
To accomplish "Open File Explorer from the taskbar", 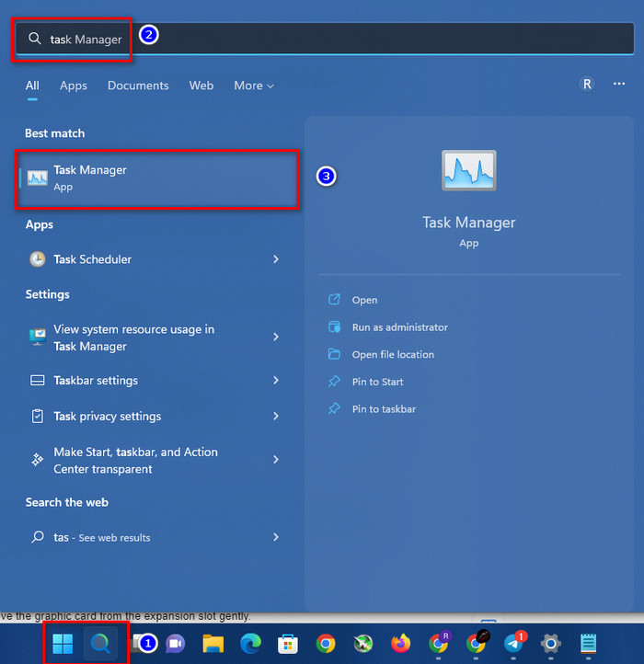I will point(213,644).
